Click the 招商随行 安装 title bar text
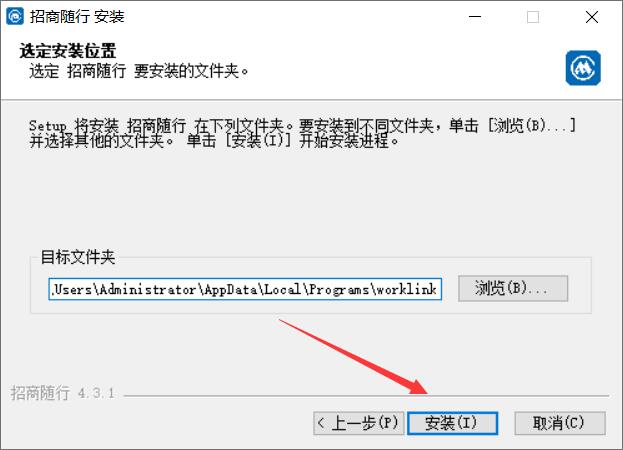The image size is (623, 450). coord(77,17)
